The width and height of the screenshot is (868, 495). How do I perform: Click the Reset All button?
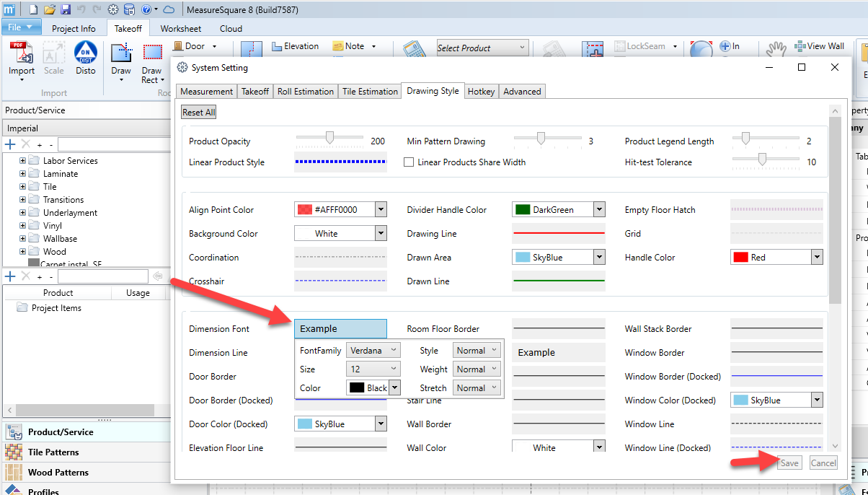pyautogui.click(x=198, y=113)
